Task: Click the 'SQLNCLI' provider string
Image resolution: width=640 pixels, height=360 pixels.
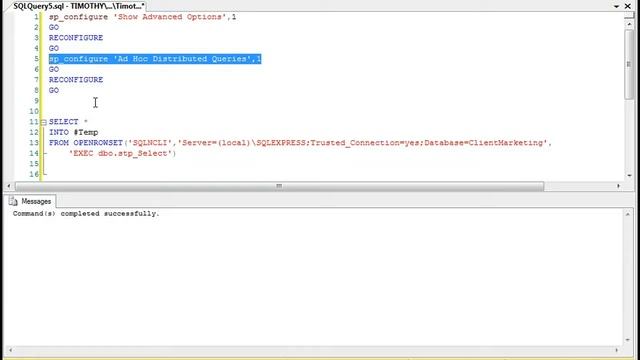Action: 150,143
